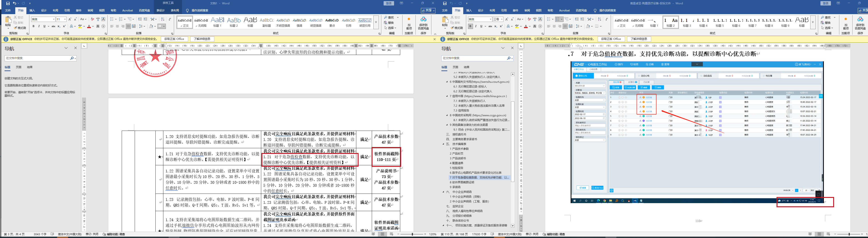Click the Format Painter (格式刷) in left window
The width and height of the screenshot is (868, 238).
coord(20,28)
